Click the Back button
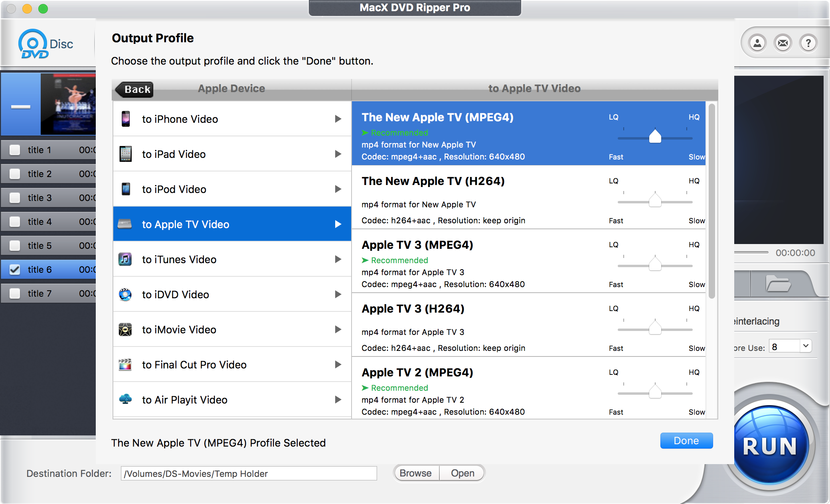Image resolution: width=830 pixels, height=504 pixels. pyautogui.click(x=134, y=89)
